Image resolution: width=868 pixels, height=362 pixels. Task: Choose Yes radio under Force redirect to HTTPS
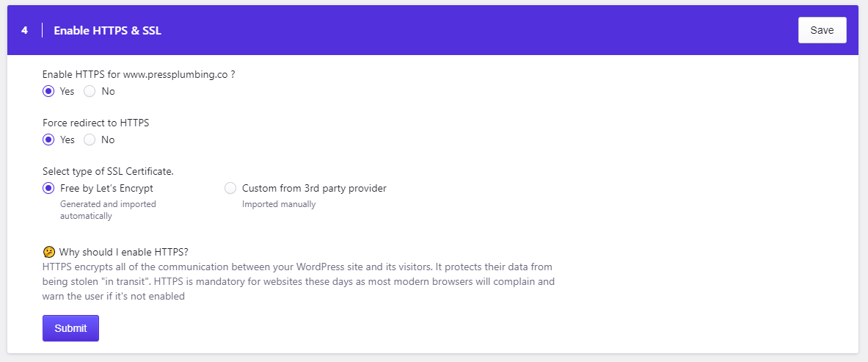(48, 140)
